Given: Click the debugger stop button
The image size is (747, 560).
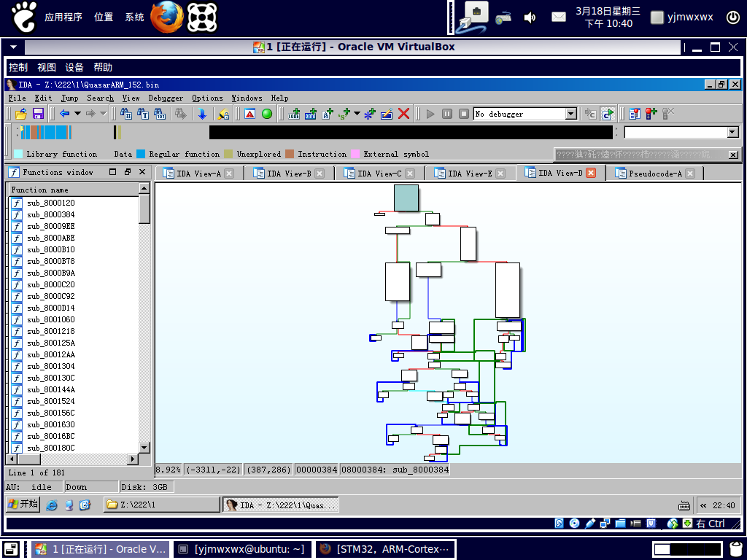Looking at the screenshot, I should coord(463,114).
